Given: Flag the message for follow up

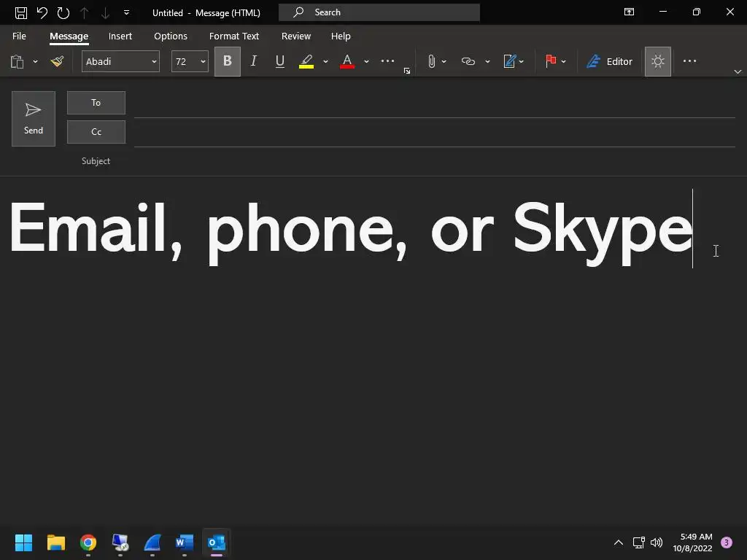Looking at the screenshot, I should click(x=551, y=61).
